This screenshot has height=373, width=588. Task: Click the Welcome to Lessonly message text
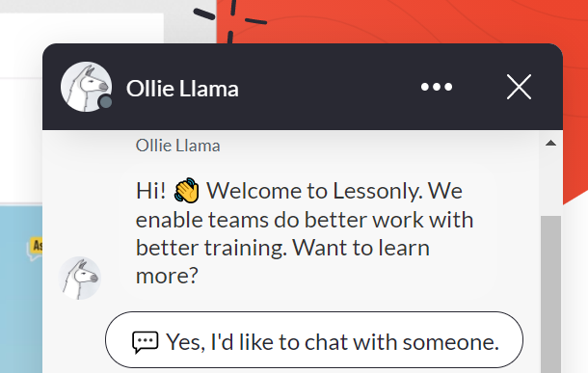tap(305, 233)
